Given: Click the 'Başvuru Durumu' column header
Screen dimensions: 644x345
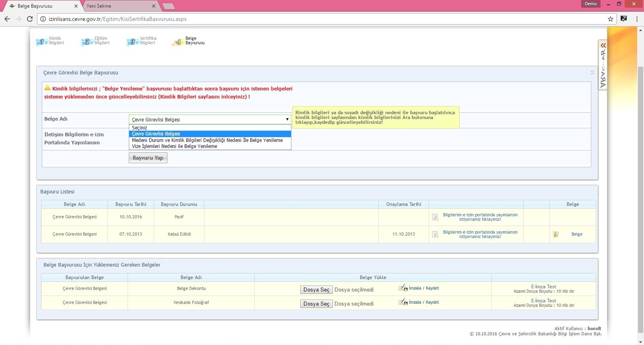Looking at the screenshot, I should click(179, 204).
